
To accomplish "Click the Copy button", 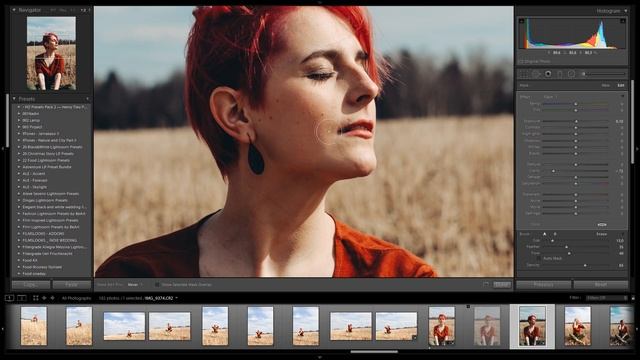I will coord(31,284).
